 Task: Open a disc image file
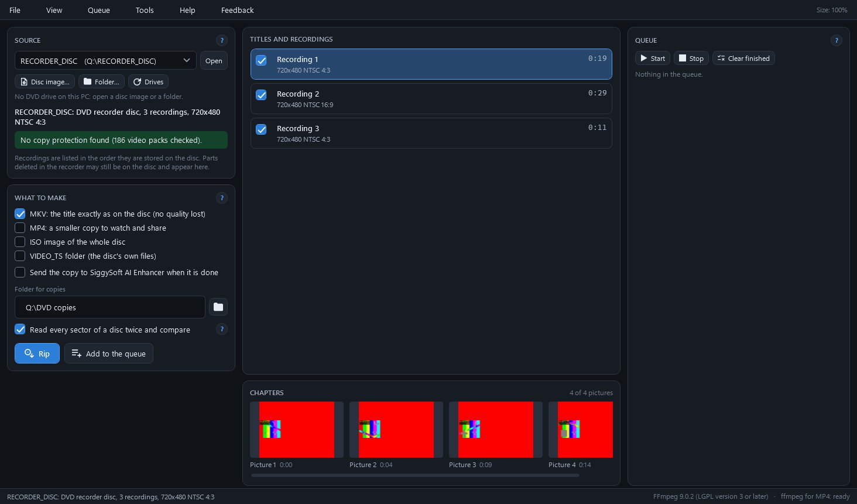(44, 82)
